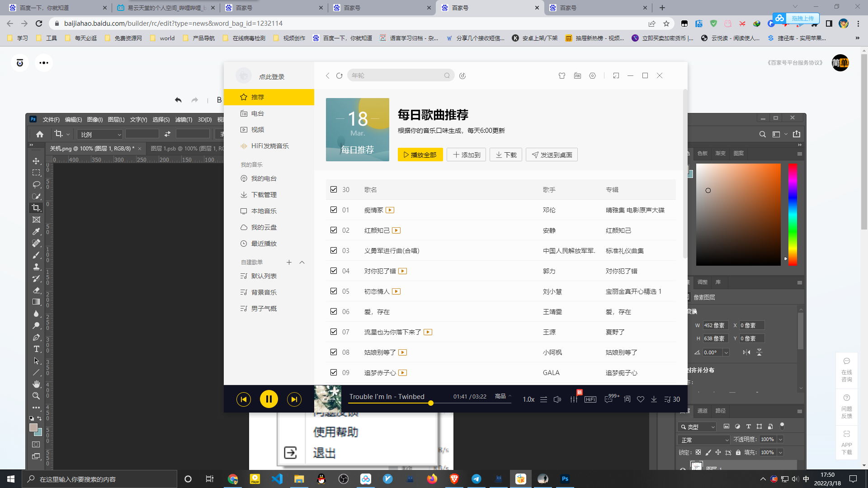Open Photoshop search magnifier icon
This screenshot has height=488, width=868.
[x=763, y=134]
